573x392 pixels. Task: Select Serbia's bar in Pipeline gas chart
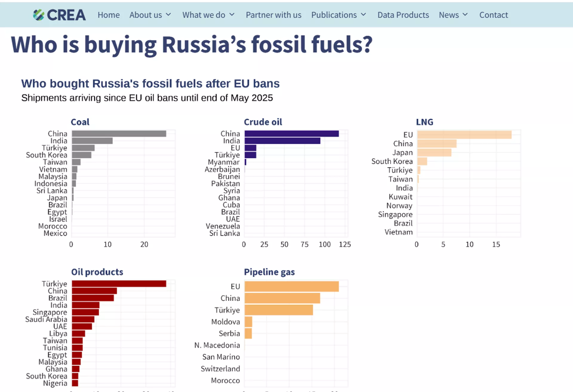pos(248,333)
